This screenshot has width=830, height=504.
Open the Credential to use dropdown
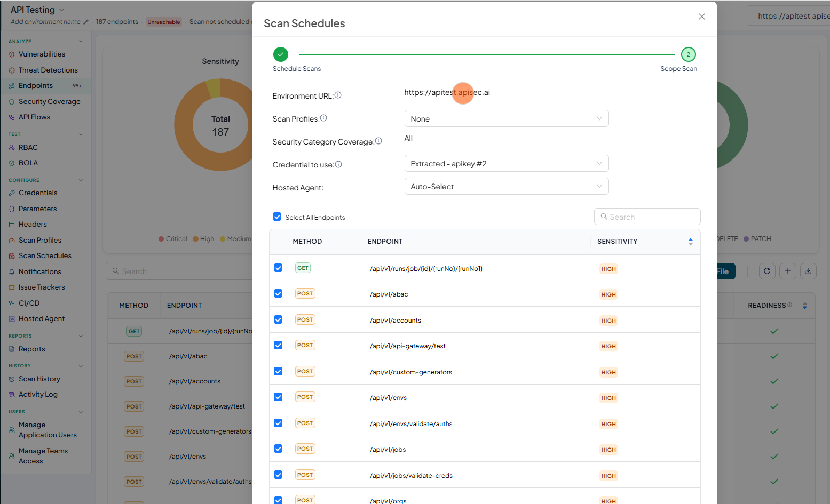(507, 163)
